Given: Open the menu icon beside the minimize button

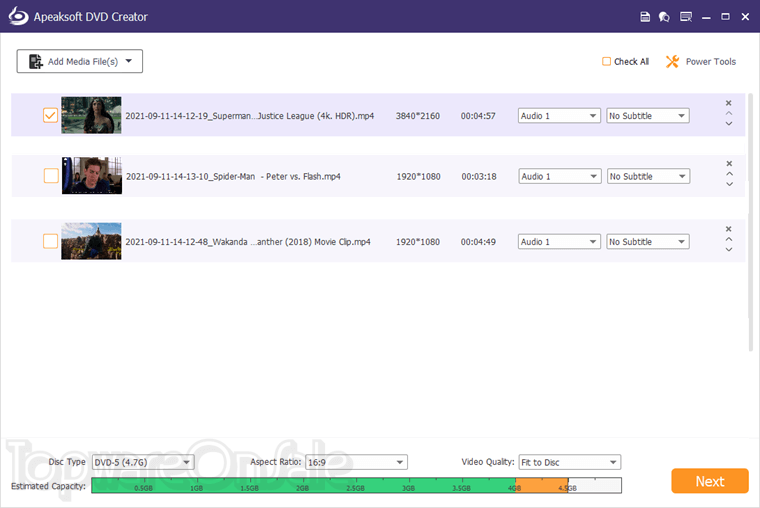Looking at the screenshot, I should [x=686, y=17].
